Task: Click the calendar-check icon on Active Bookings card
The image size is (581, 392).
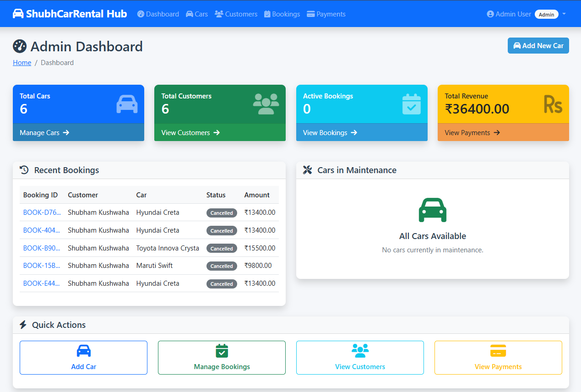Action: (x=412, y=104)
